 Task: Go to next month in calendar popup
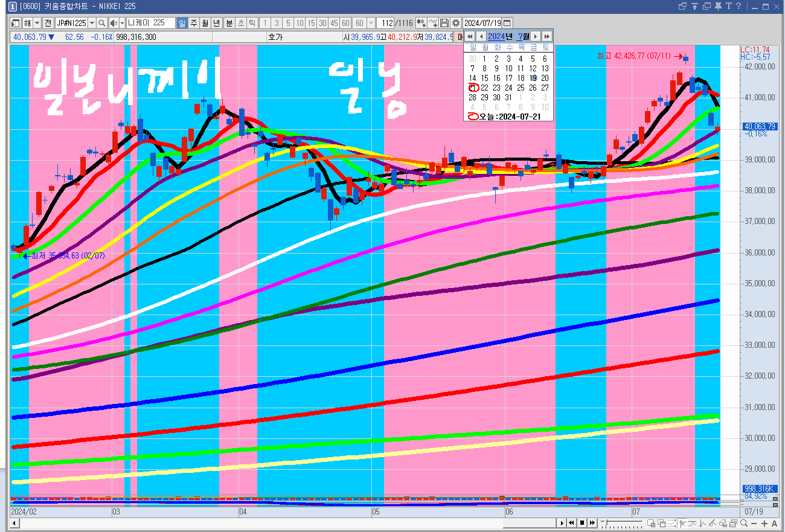pos(535,37)
